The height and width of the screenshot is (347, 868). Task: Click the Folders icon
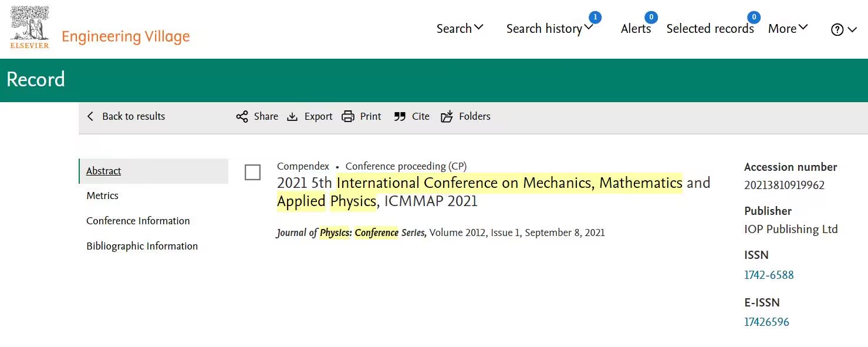point(447,116)
